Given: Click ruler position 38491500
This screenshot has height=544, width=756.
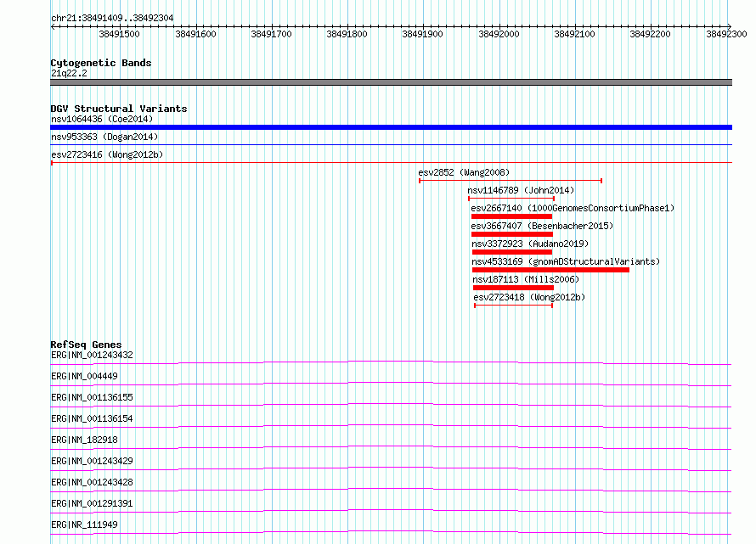Looking at the screenshot, I should (119, 34).
